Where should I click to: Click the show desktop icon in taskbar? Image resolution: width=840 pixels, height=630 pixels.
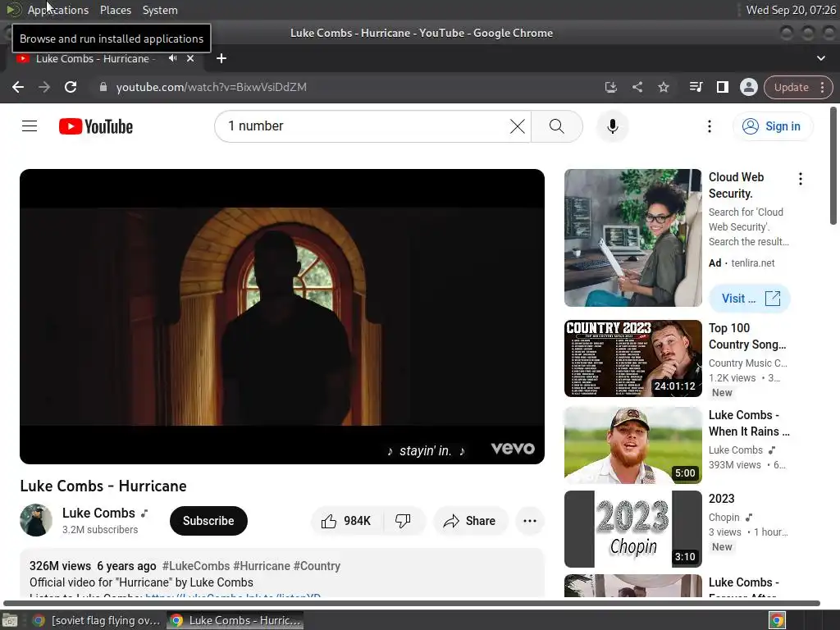(x=10, y=620)
